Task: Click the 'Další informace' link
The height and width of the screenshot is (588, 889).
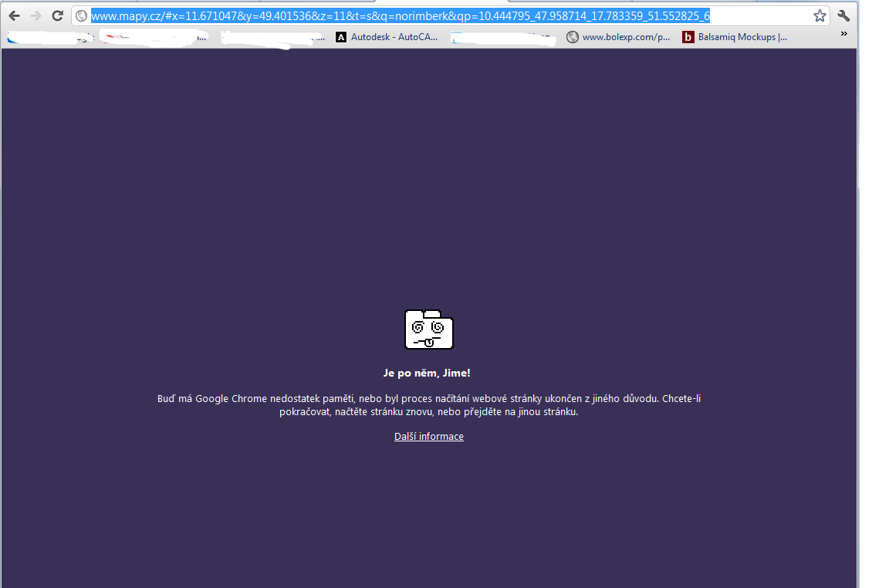Action: coord(428,437)
